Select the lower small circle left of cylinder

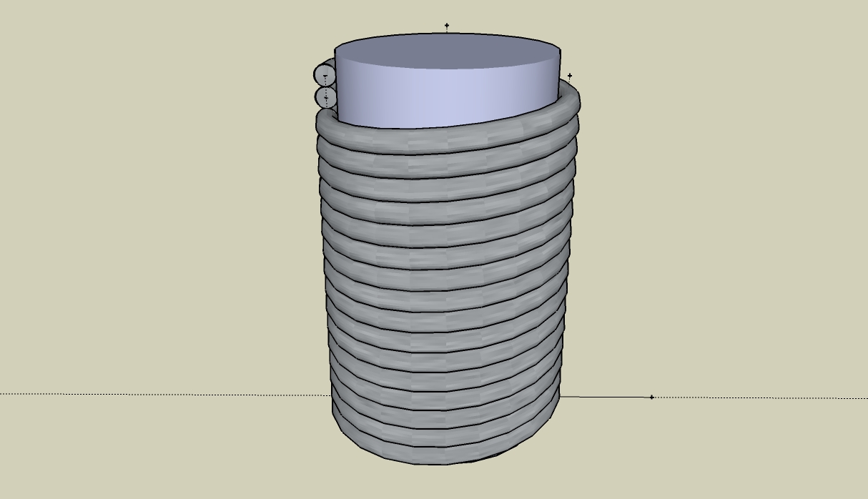click(325, 97)
